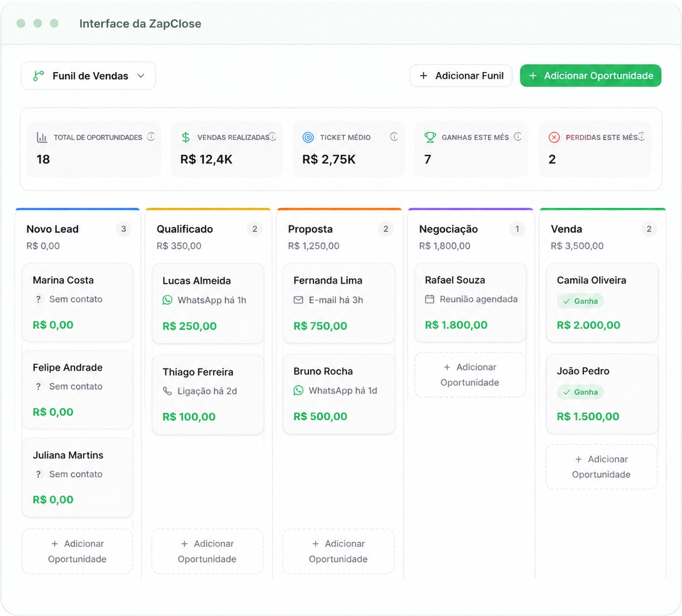Image resolution: width=682 pixels, height=616 pixels.
Task: Add an opportunity in the Novo Lead column
Action: click(78, 551)
